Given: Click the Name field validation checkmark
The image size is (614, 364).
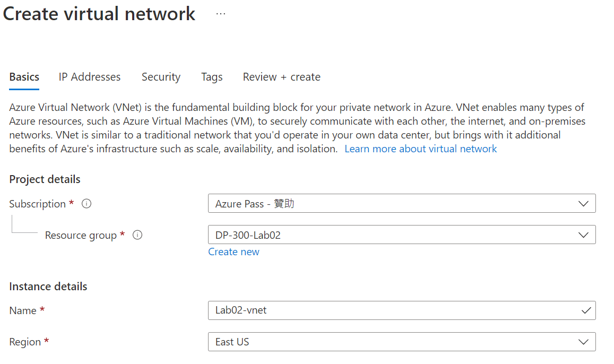Looking at the screenshot, I should (x=586, y=310).
